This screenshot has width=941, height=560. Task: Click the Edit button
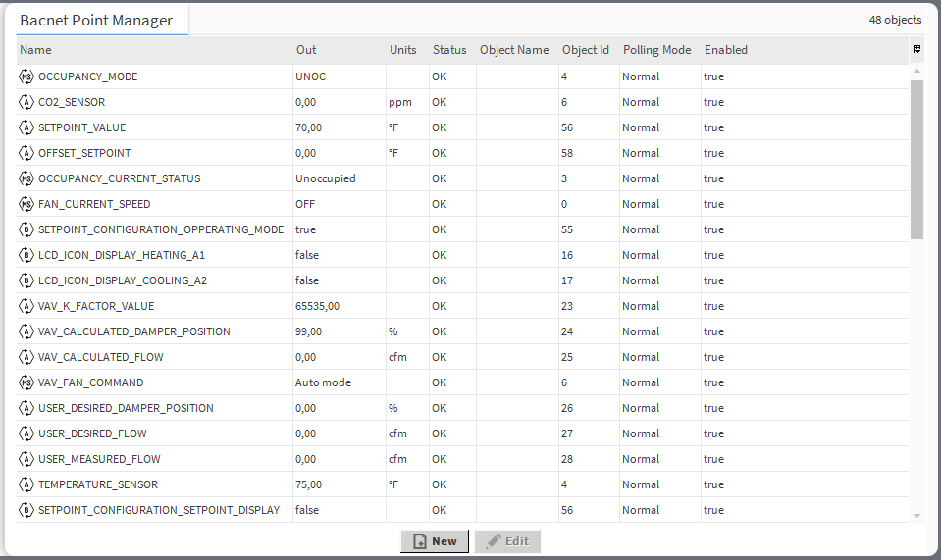pos(507,541)
